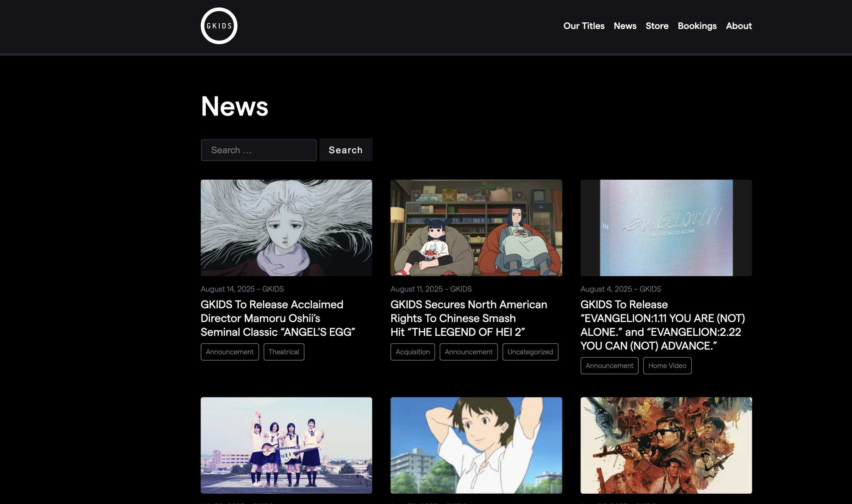Open the Evangelion release announcement article
The width and height of the screenshot is (852, 504).
[x=662, y=325]
